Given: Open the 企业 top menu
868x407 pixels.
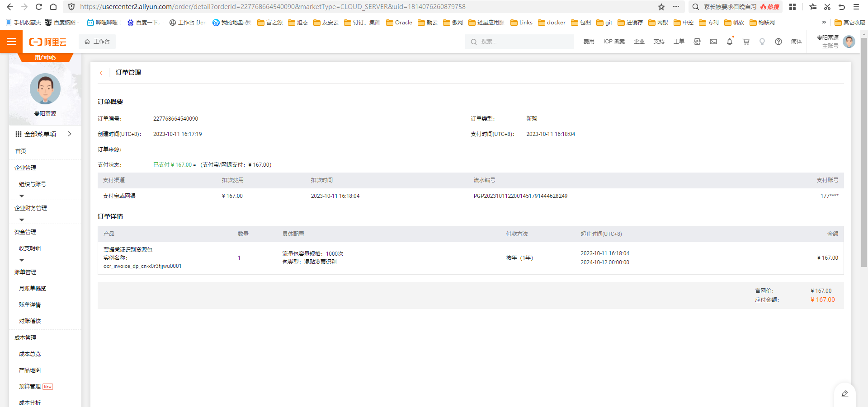Looking at the screenshot, I should click(x=639, y=42).
